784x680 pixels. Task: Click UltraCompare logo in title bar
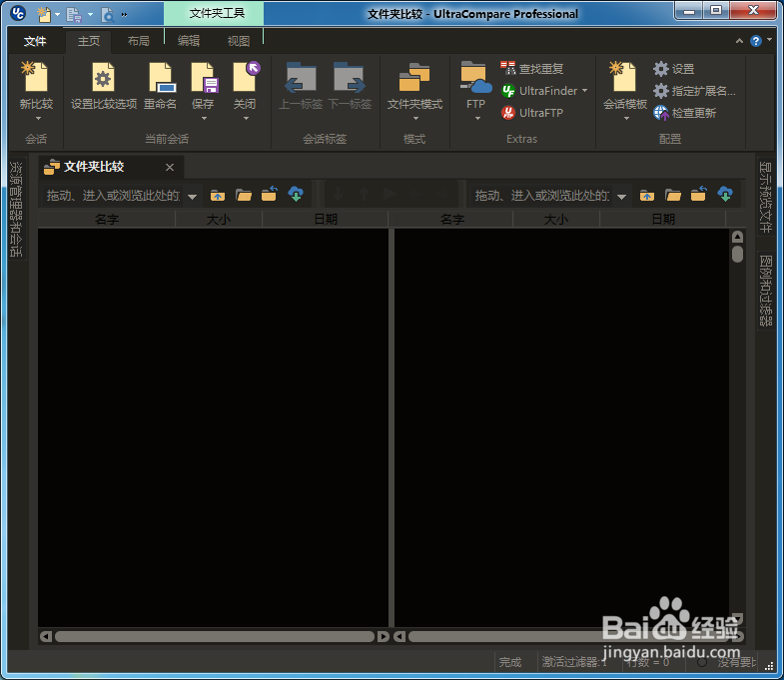pyautogui.click(x=18, y=13)
